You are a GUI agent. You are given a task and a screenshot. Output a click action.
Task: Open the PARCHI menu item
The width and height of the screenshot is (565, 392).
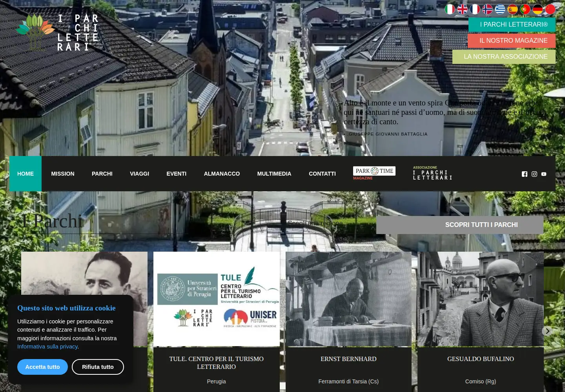click(x=102, y=174)
